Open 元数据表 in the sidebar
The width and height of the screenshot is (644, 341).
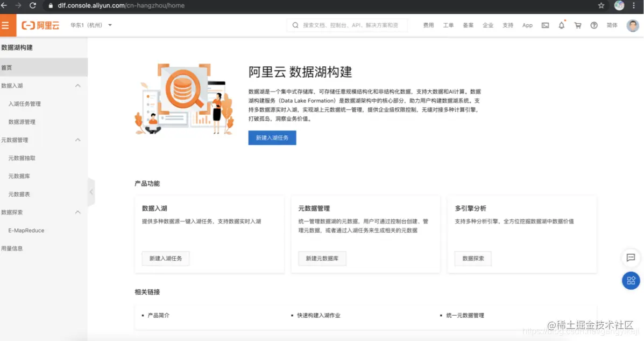19,194
